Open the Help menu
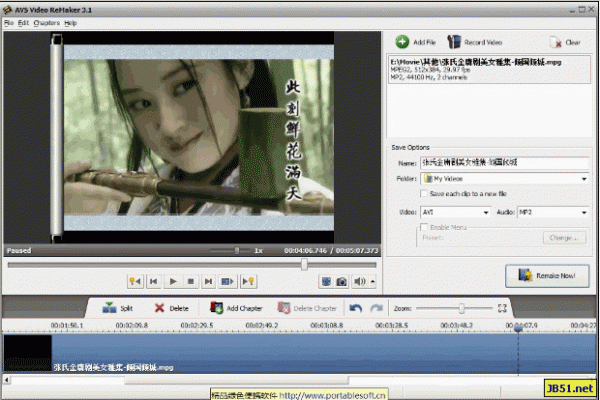Image resolution: width=600 pixels, height=400 pixels. 70,23
